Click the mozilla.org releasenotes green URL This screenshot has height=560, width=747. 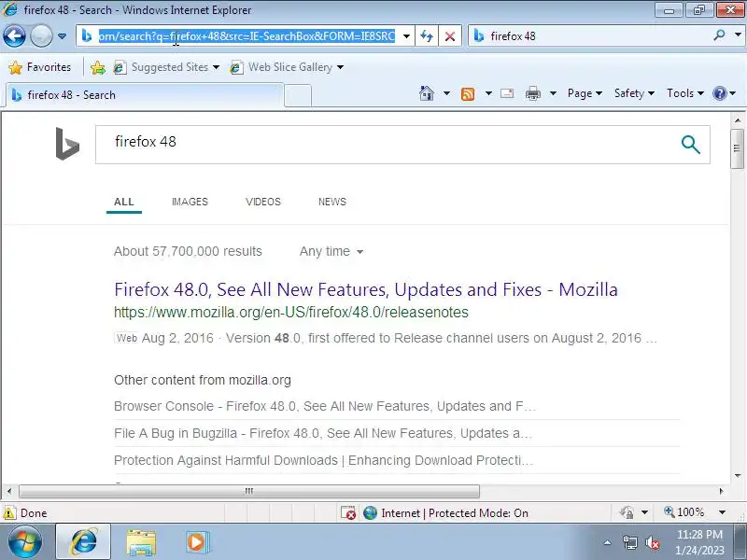pos(291,313)
